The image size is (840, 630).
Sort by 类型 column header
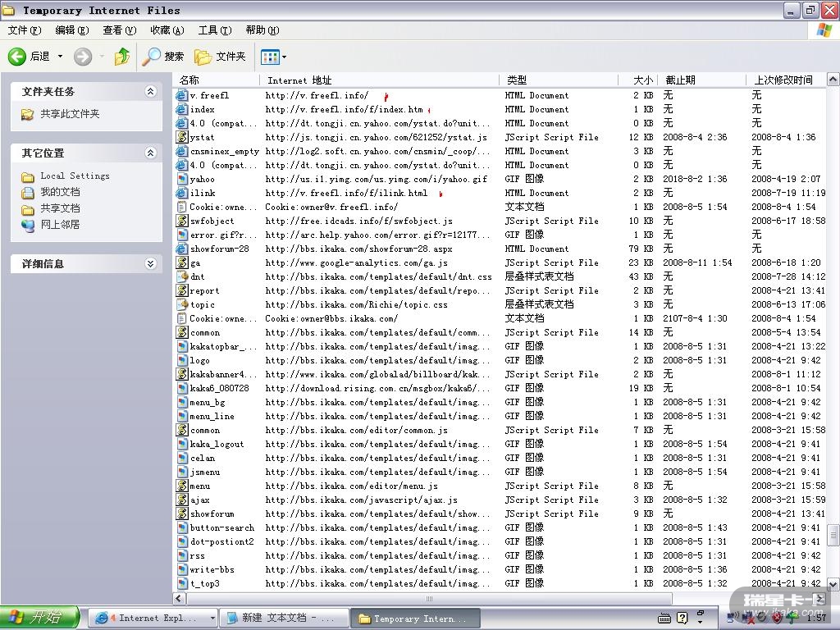click(x=558, y=80)
